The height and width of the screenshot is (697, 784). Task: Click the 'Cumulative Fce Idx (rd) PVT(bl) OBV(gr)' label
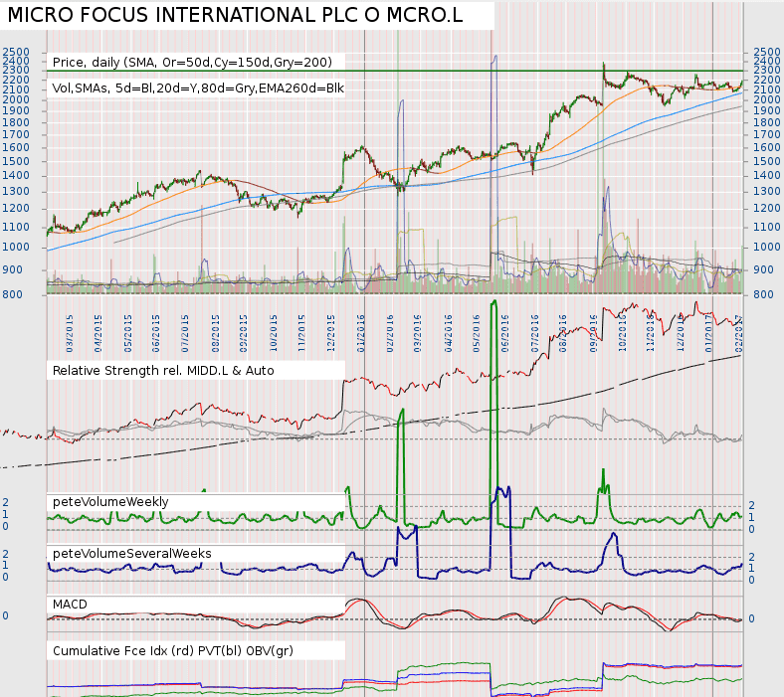173,651
